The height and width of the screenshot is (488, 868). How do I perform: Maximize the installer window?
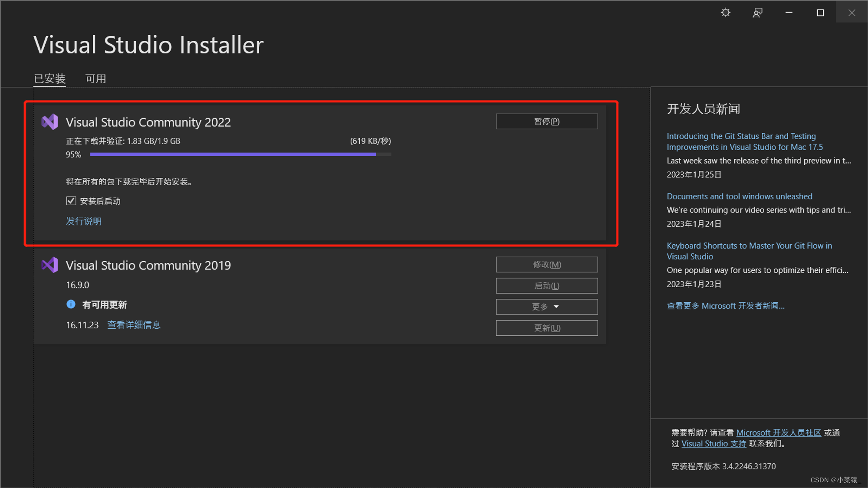click(x=820, y=13)
